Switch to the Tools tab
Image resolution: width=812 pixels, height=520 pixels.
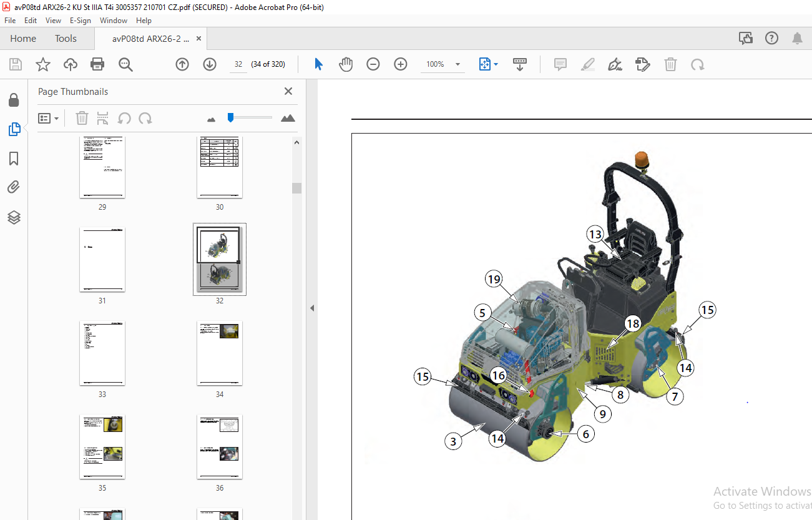pos(66,39)
